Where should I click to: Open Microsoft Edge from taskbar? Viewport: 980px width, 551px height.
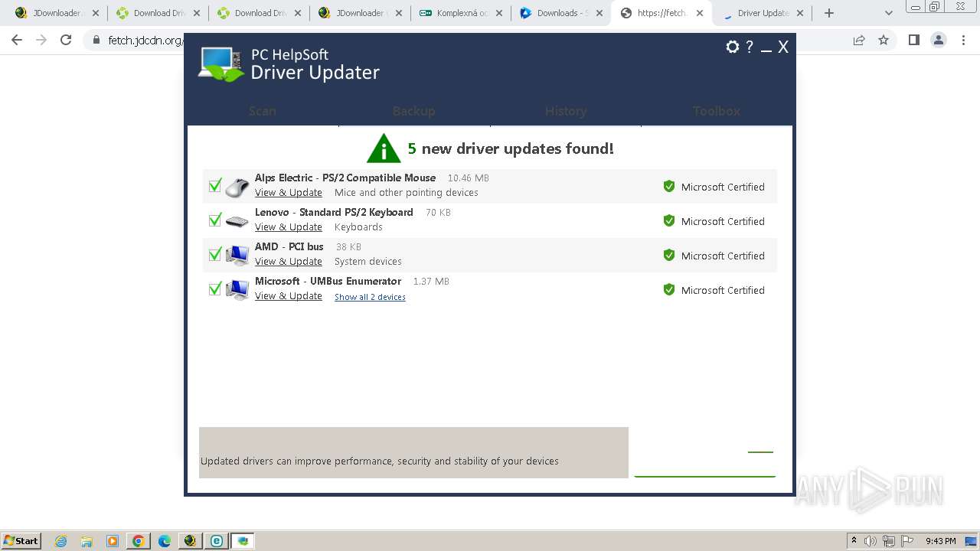[165, 541]
